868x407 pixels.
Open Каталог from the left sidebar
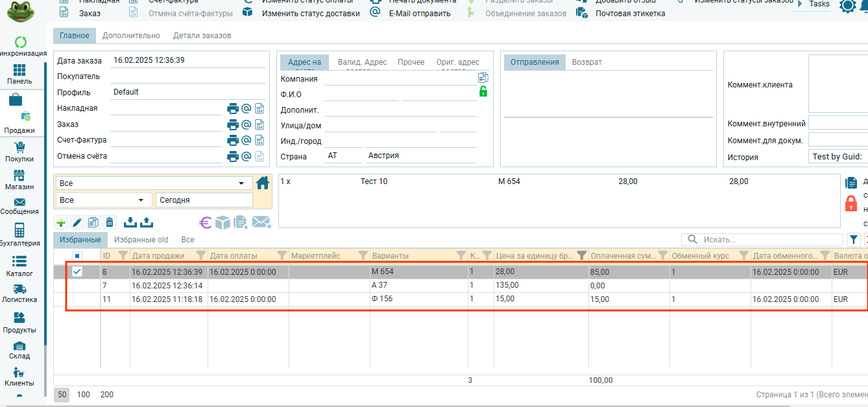click(19, 266)
